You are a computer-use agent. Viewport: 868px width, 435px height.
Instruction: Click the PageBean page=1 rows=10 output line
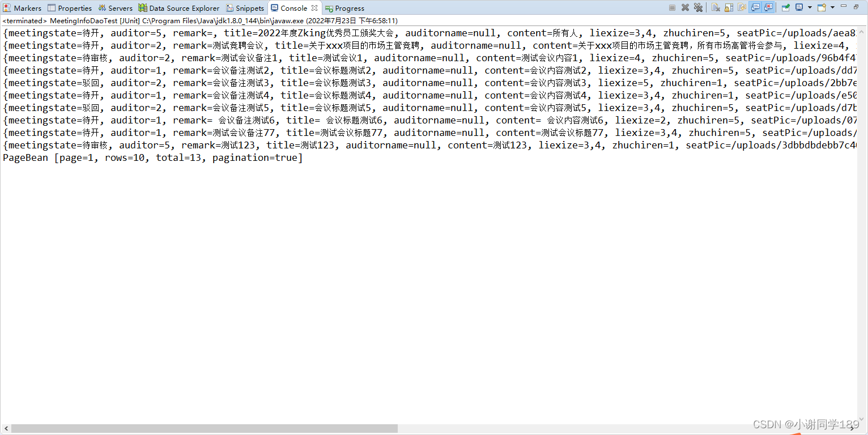(153, 157)
